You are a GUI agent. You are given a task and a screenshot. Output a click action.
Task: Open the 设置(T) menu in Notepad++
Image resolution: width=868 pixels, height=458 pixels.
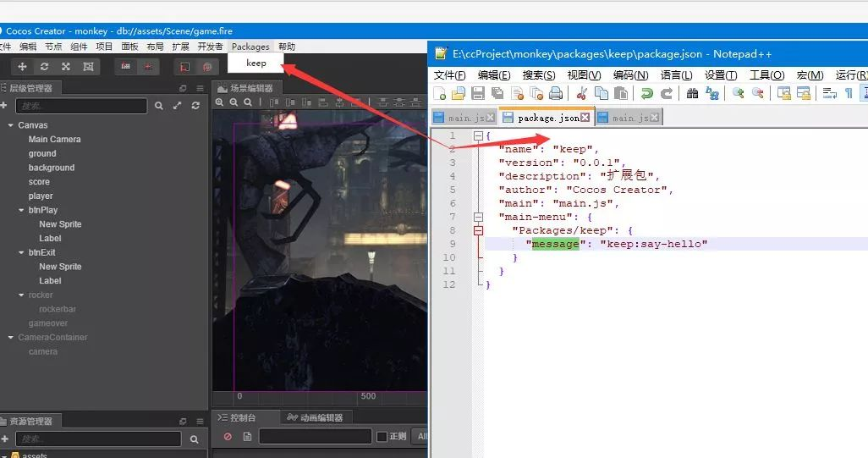[721, 74]
